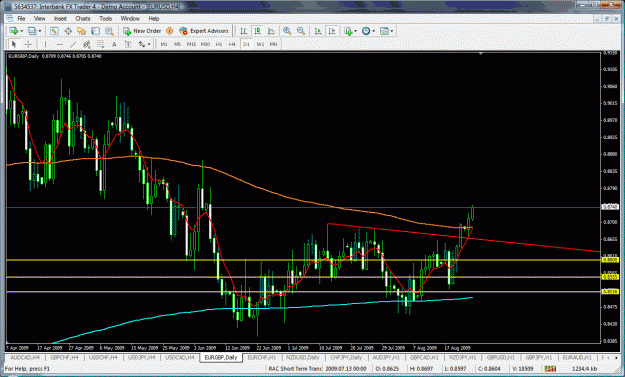Open the Charts menu
Viewport: 625px width, 377px height.
click(x=83, y=18)
